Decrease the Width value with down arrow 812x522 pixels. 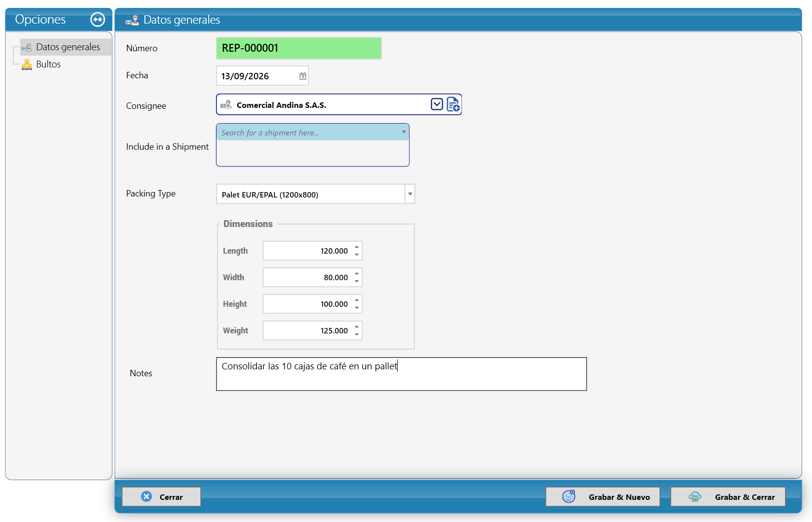pos(357,281)
